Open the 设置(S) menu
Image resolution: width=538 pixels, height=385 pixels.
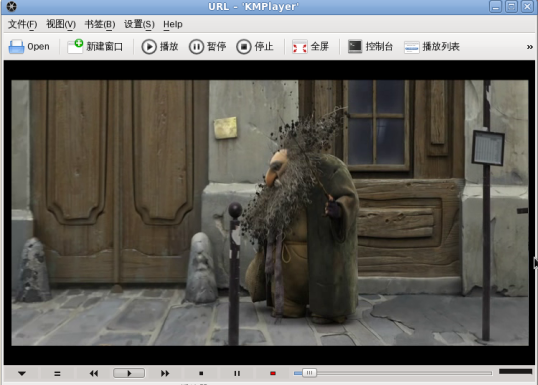click(139, 24)
